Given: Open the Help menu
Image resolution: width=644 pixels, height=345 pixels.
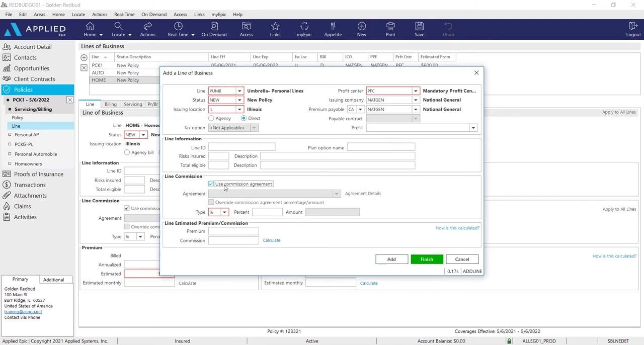Looking at the screenshot, I should pos(237,15).
